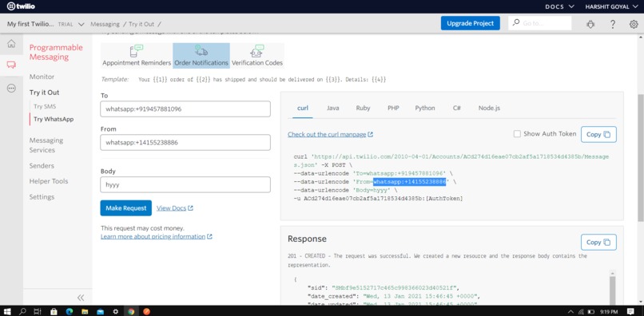Launch Microsoft Edge from the taskbar
Image resolution: width=644 pixels, height=316 pixels.
point(69,311)
